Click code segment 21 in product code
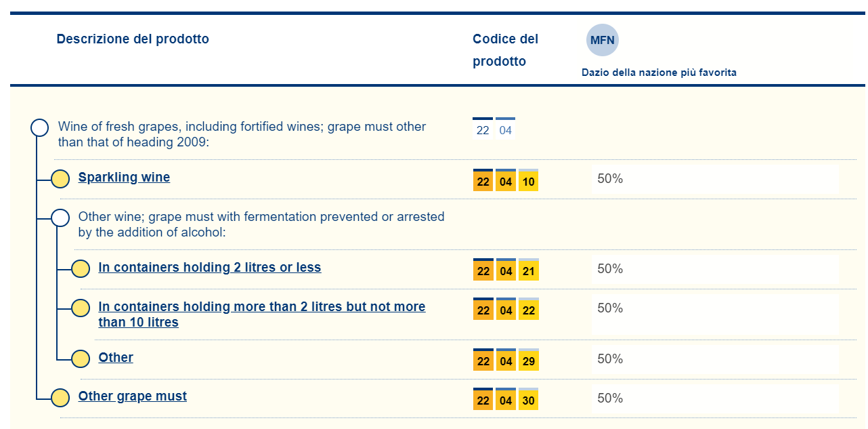Image resolution: width=868 pixels, height=429 pixels. click(x=529, y=271)
